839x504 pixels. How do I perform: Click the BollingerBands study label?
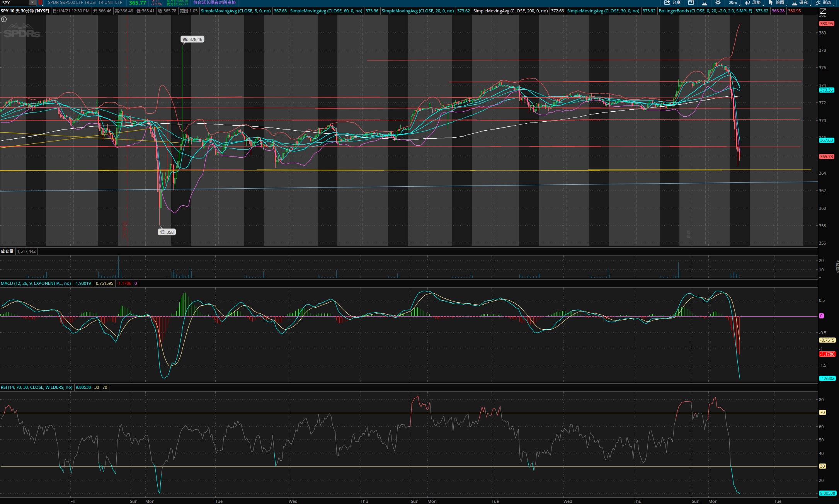(x=706, y=11)
